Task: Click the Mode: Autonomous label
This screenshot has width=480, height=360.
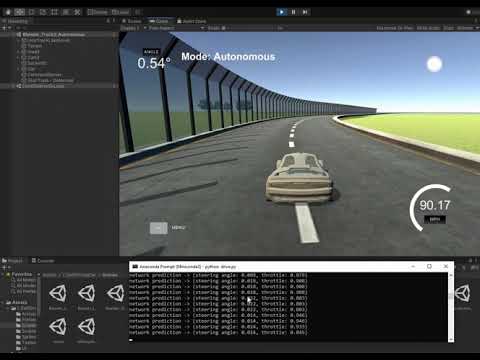Action: (x=228, y=56)
